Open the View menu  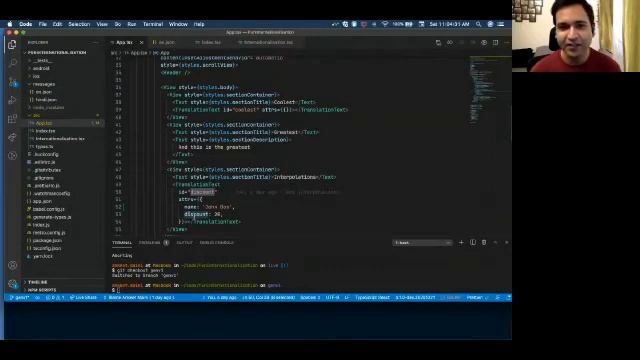[102, 24]
